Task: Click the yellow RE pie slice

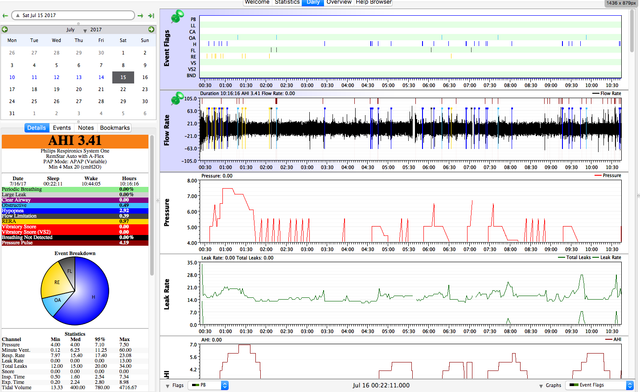Action: [x=56, y=282]
